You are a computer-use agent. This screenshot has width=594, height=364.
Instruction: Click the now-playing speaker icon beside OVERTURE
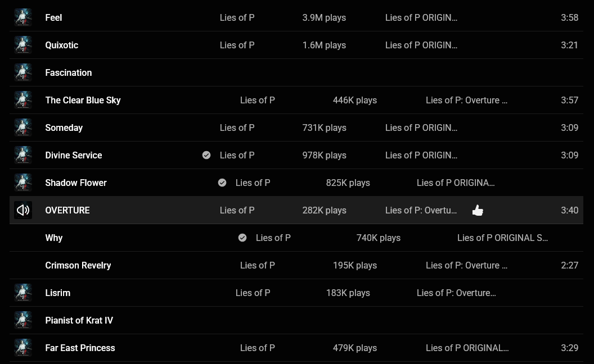coord(23,210)
